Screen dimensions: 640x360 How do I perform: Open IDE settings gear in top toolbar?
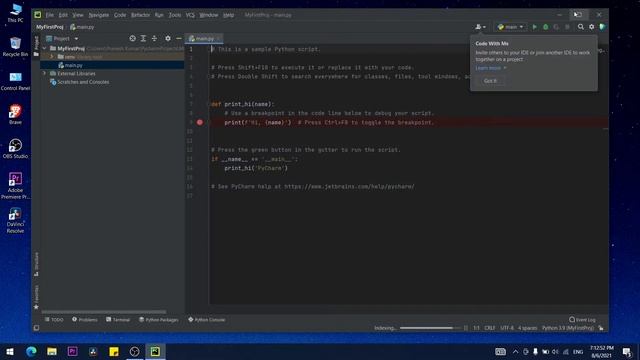[591, 27]
